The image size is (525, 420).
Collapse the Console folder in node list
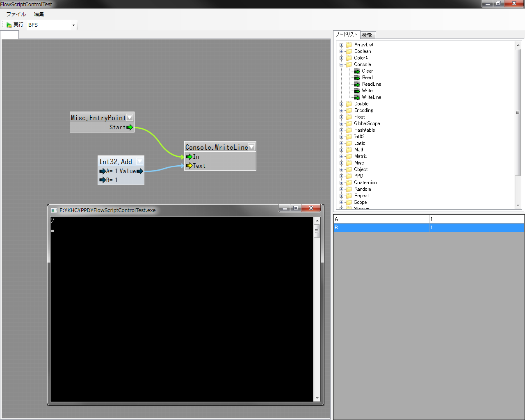pos(341,64)
